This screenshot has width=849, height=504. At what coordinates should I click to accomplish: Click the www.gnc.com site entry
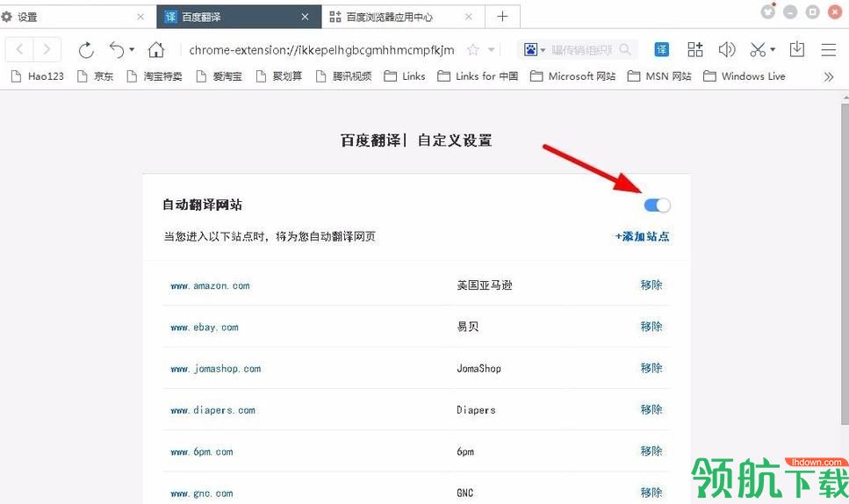(x=201, y=493)
